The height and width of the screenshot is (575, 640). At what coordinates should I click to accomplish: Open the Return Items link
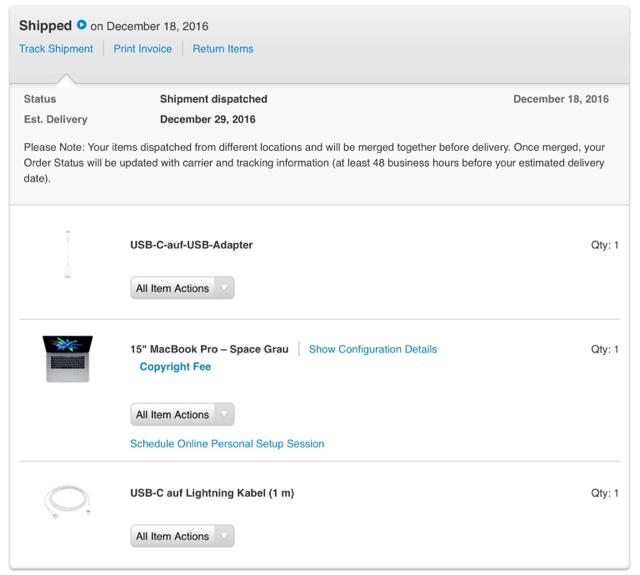(x=223, y=49)
